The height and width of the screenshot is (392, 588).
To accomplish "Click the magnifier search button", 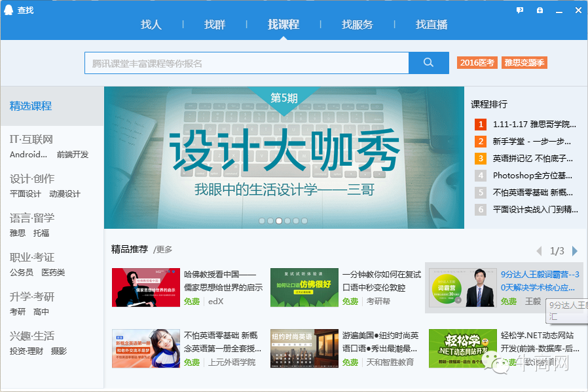I will pyautogui.click(x=429, y=63).
